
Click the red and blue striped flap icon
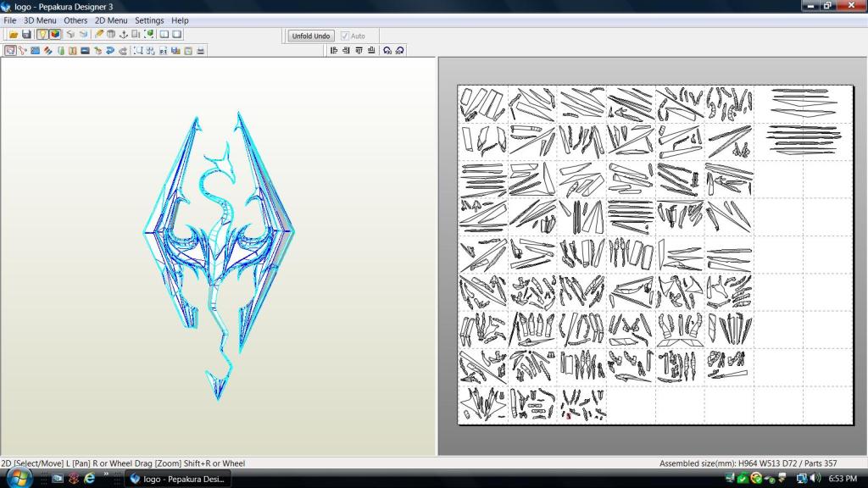[x=47, y=50]
